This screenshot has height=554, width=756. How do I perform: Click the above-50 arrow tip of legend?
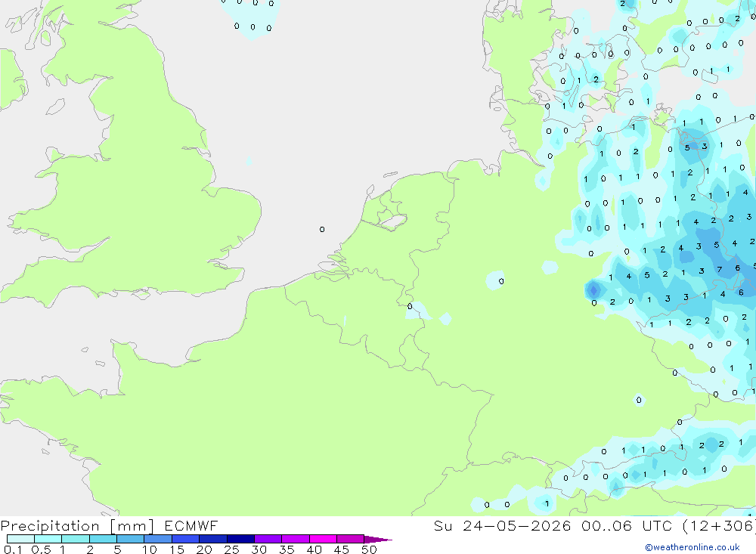coord(378,539)
